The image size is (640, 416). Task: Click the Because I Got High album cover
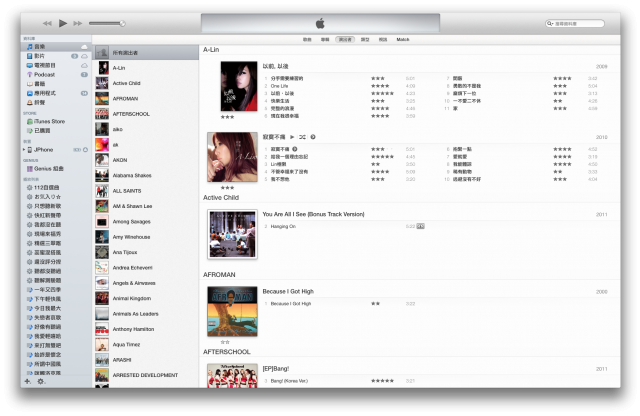point(232,311)
